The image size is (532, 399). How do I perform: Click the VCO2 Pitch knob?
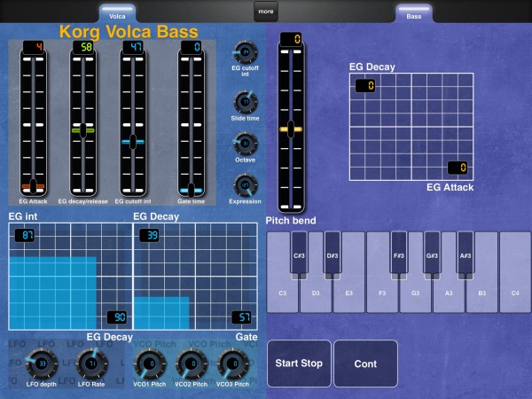[192, 364]
